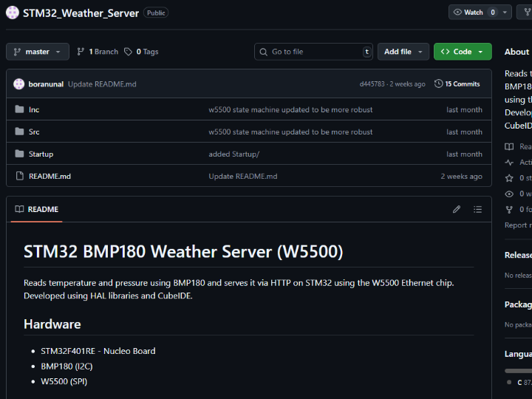Click the Src folder icon
Image resolution: width=532 pixels, height=399 pixels.
19,132
